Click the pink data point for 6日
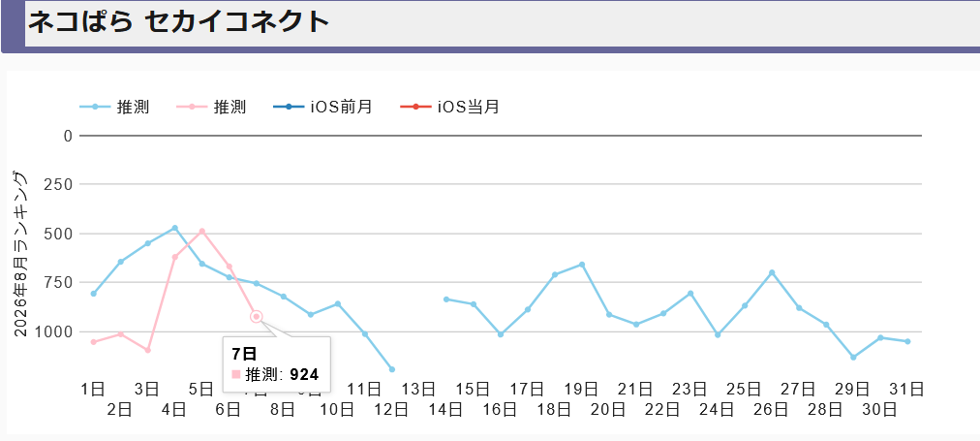The image size is (980, 441). point(230,267)
